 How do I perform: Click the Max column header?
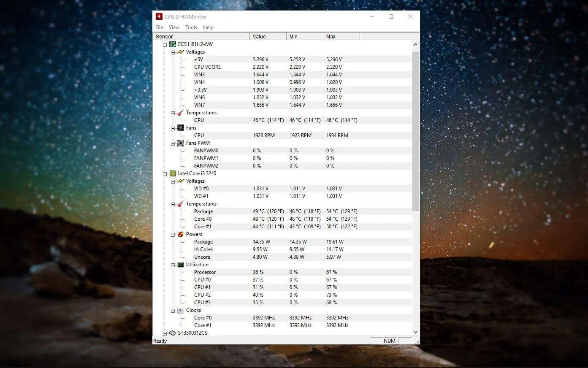pyautogui.click(x=341, y=37)
